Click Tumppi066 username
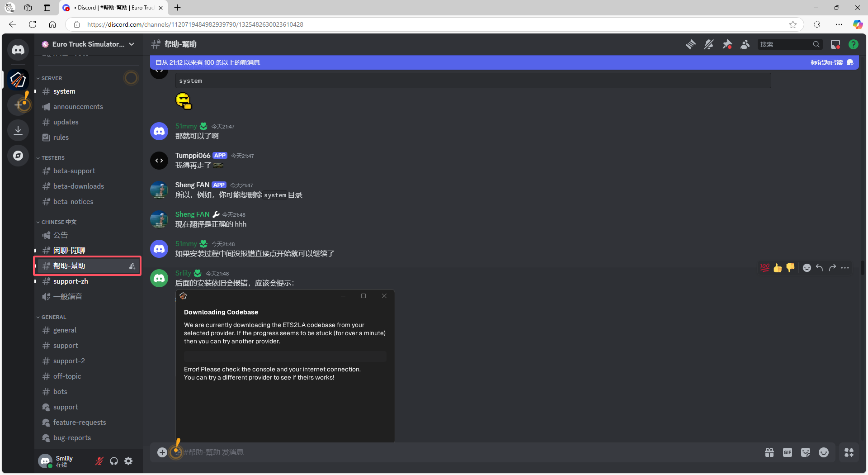 pos(193,156)
